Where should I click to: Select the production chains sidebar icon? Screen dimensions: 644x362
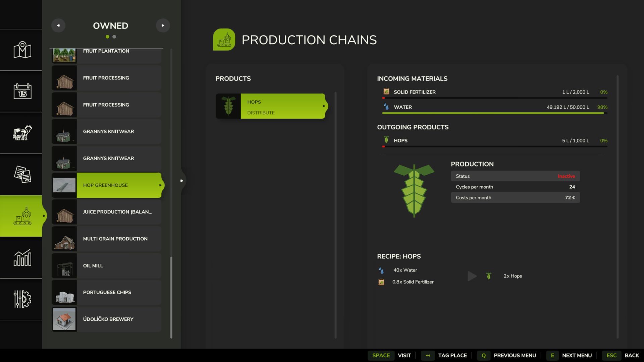22,216
